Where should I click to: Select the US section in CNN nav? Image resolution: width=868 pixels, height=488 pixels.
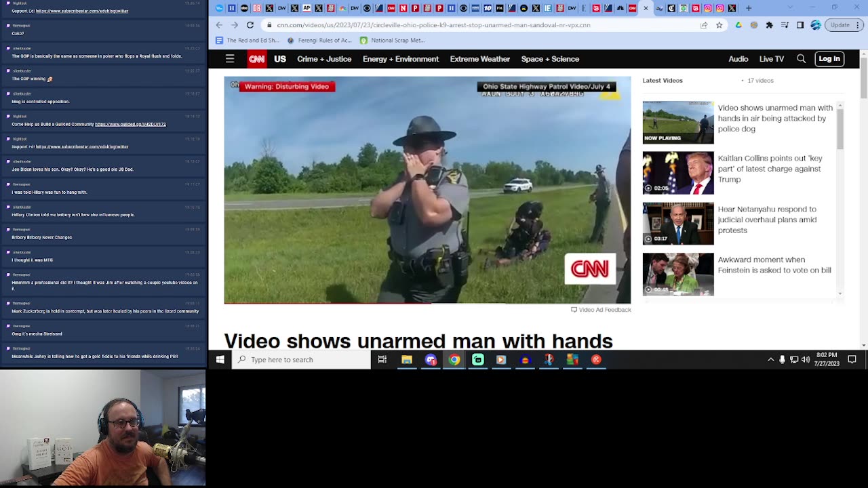tap(280, 59)
